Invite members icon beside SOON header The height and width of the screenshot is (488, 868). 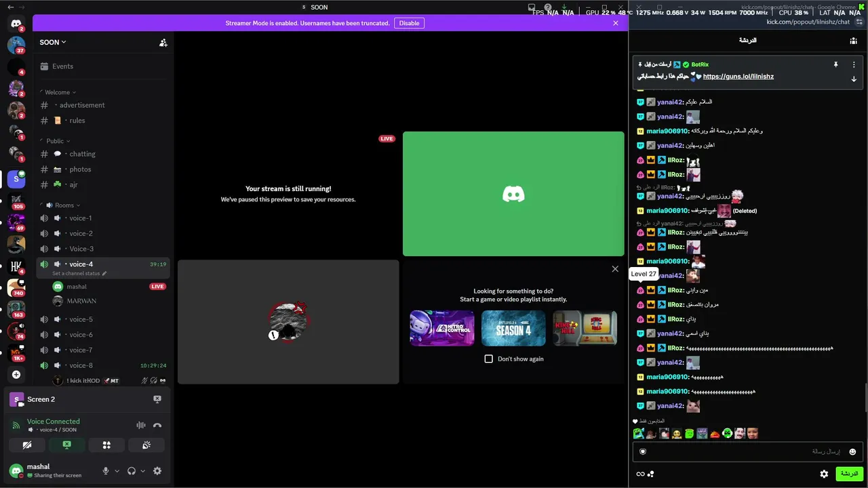pos(163,43)
